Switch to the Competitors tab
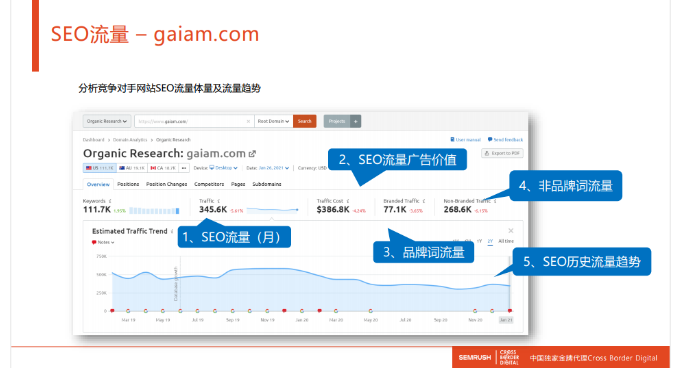The image size is (700, 372). [x=209, y=184]
